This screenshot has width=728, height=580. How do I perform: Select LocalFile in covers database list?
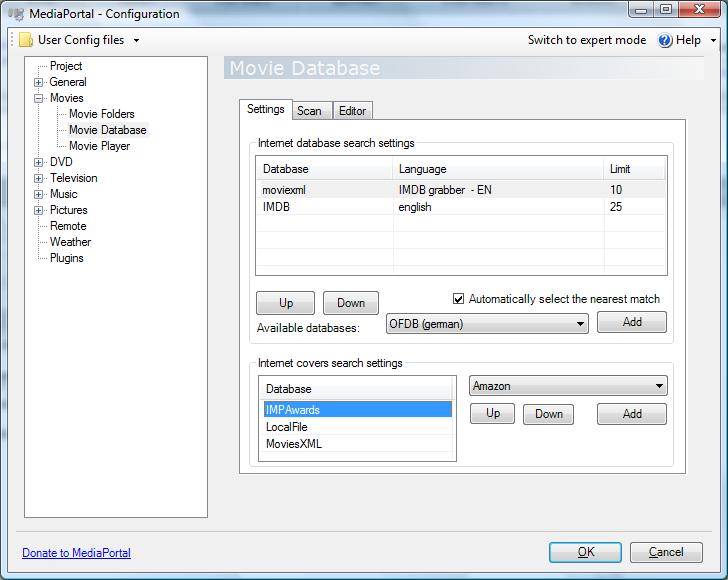click(x=287, y=427)
